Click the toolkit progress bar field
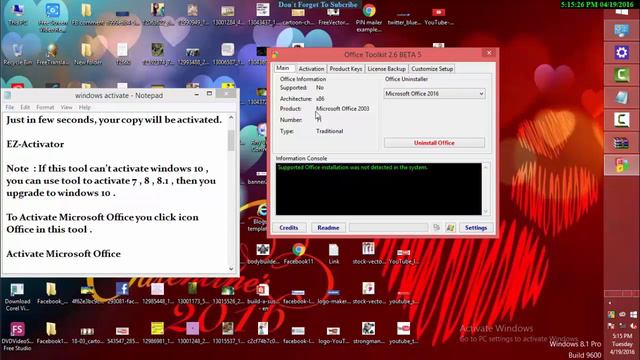Screen dimensions: 640x360 (x=389, y=227)
